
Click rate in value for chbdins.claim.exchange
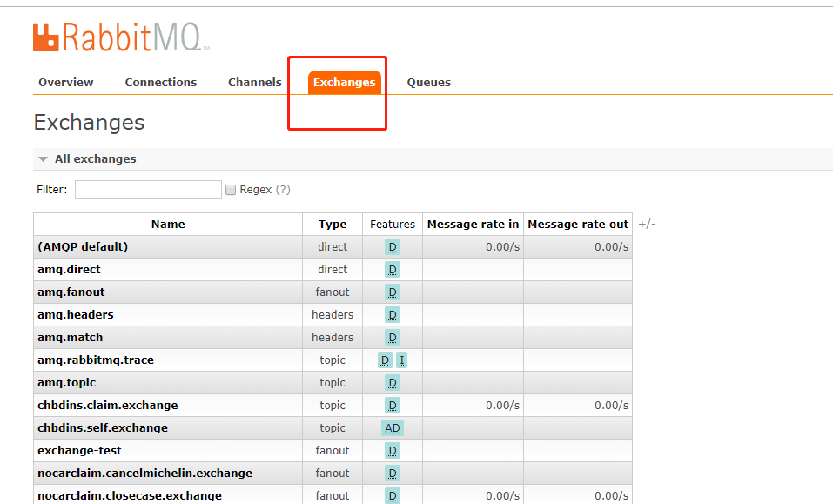[502, 406]
